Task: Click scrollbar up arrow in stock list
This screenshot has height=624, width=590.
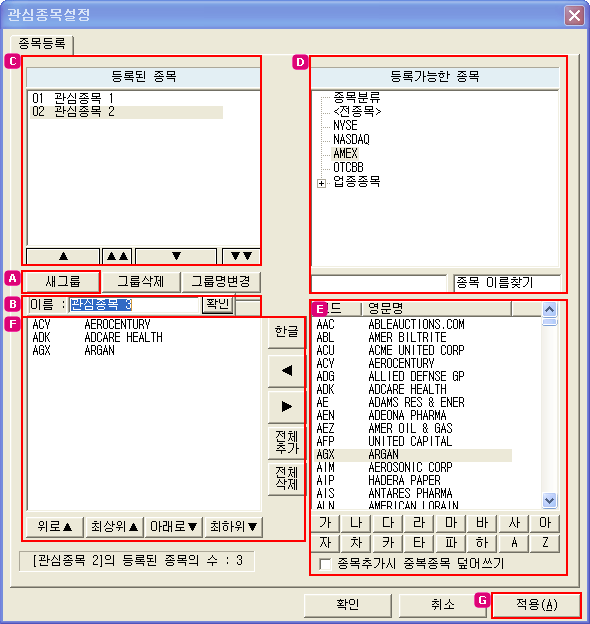Action: click(549, 309)
